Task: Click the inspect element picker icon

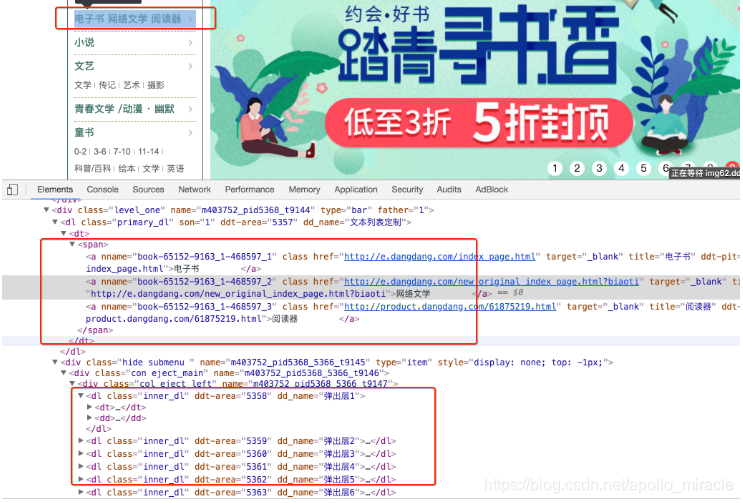Action: [12, 190]
